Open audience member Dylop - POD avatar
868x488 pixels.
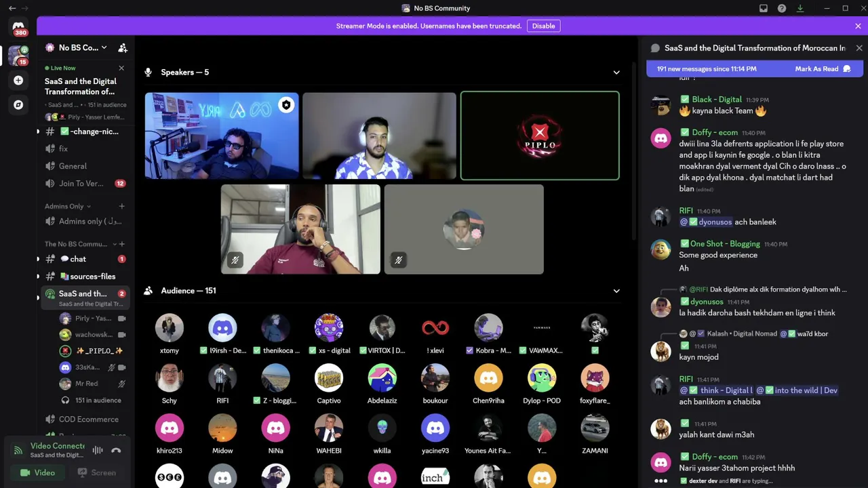[x=542, y=378]
